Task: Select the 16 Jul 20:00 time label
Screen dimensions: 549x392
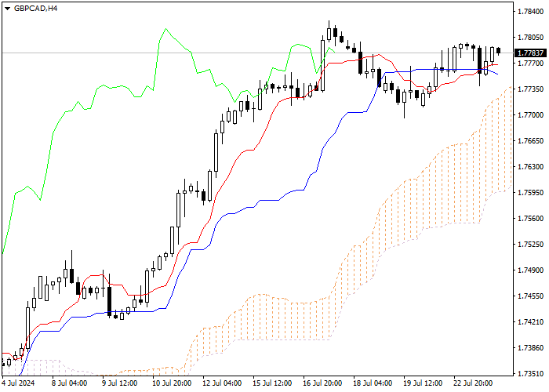Action: (x=322, y=383)
